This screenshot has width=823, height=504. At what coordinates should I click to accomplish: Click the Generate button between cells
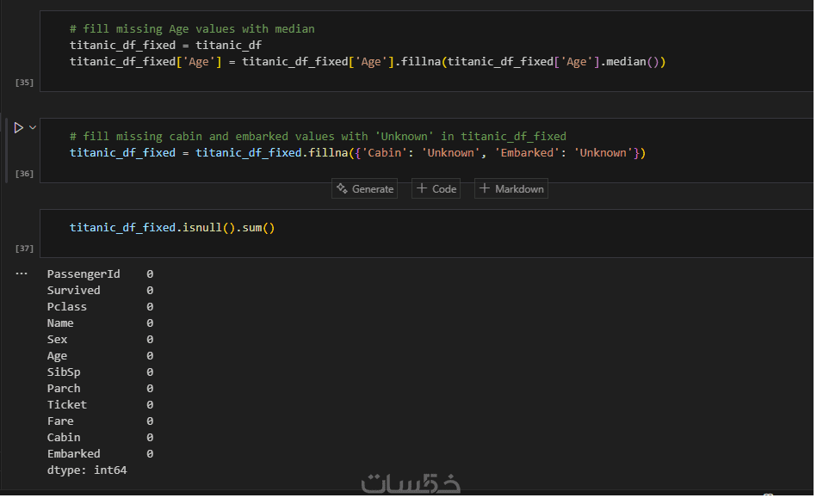coord(365,189)
